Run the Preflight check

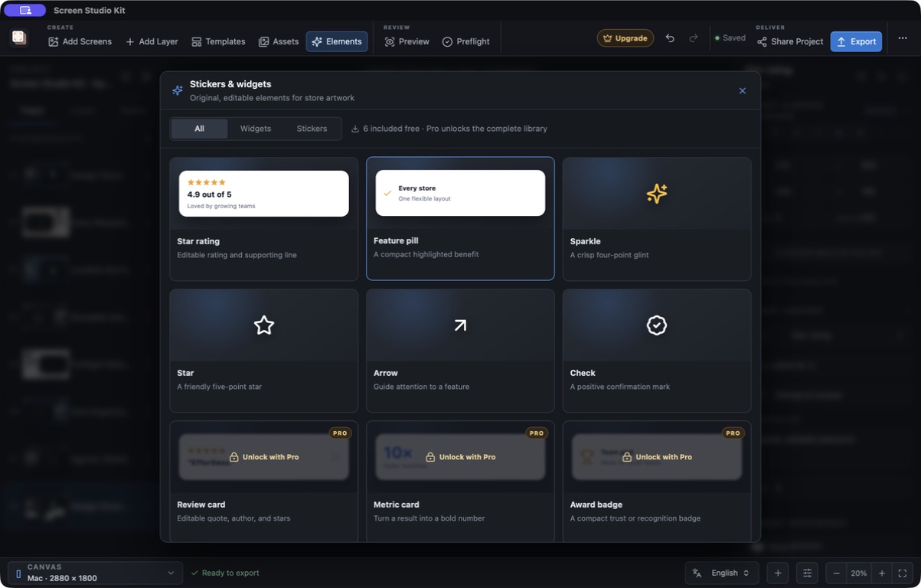point(465,41)
